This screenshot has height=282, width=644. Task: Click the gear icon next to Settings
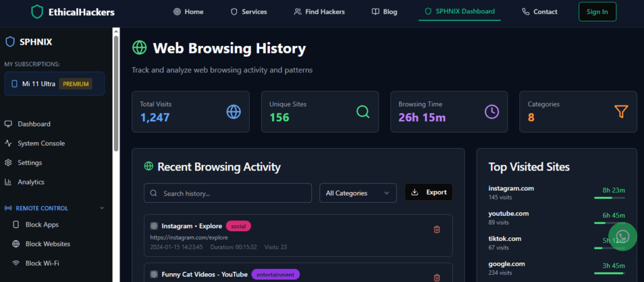point(8,163)
